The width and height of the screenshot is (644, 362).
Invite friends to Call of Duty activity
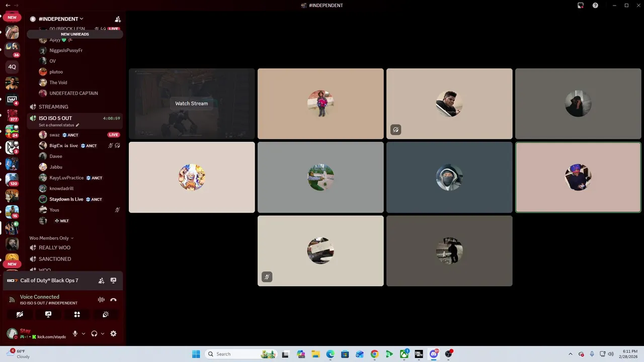(101, 281)
